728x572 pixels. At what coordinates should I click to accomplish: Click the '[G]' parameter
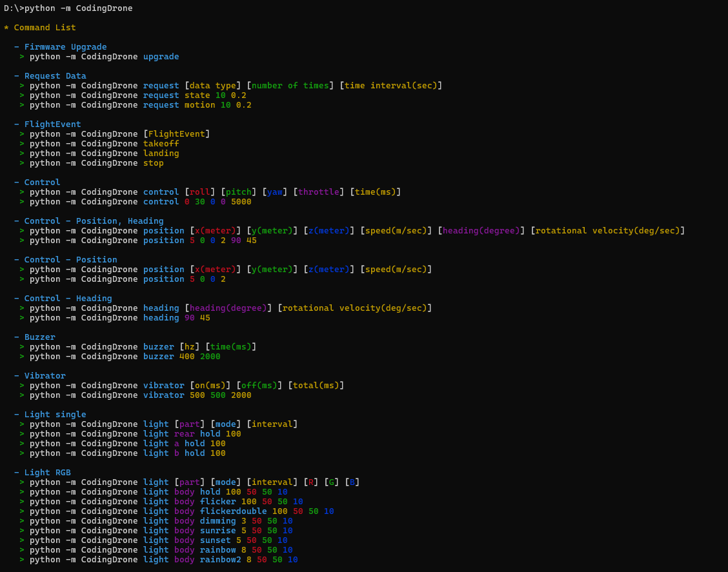pos(332,482)
